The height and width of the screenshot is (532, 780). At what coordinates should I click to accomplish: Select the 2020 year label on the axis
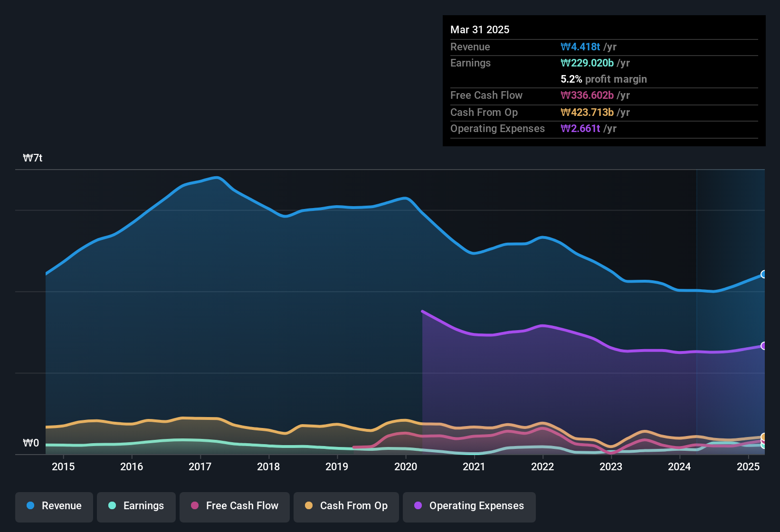pyautogui.click(x=405, y=467)
